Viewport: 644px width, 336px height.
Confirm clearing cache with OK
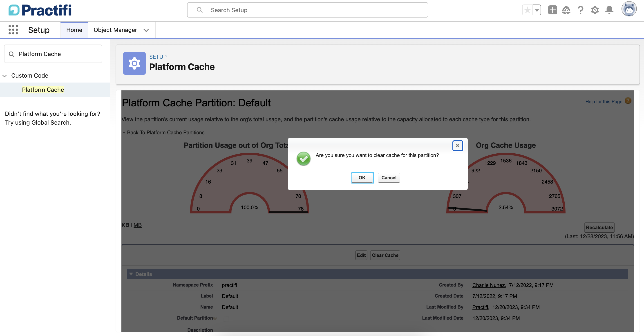pyautogui.click(x=362, y=177)
